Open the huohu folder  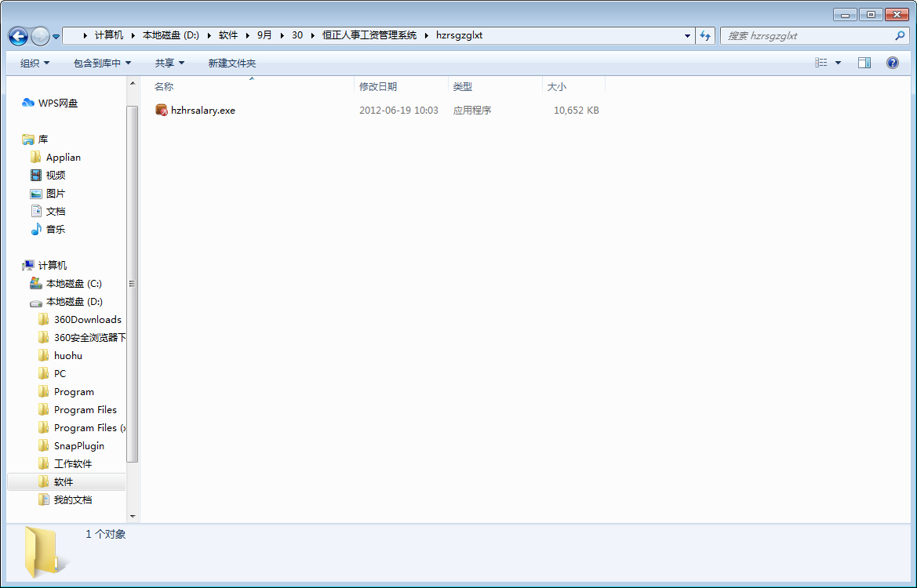tap(60, 355)
